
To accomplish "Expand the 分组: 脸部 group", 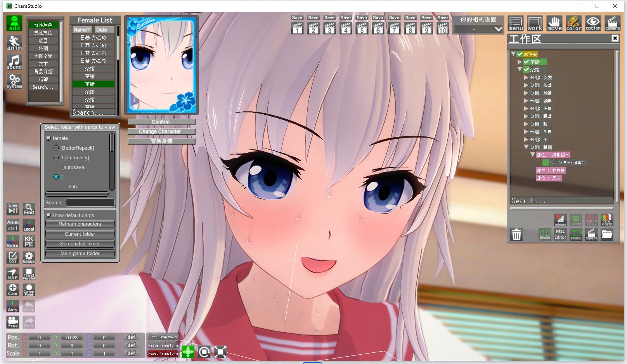I will pos(526,93).
